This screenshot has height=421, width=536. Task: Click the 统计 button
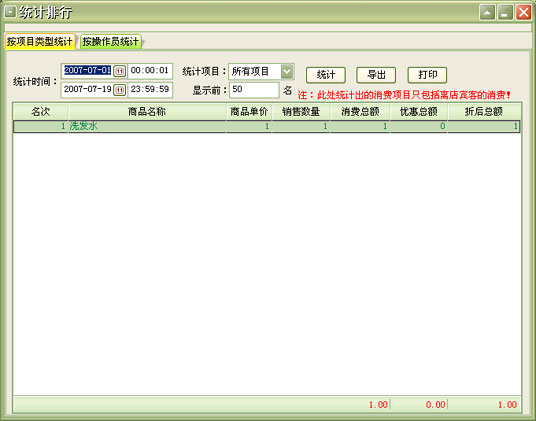click(326, 75)
